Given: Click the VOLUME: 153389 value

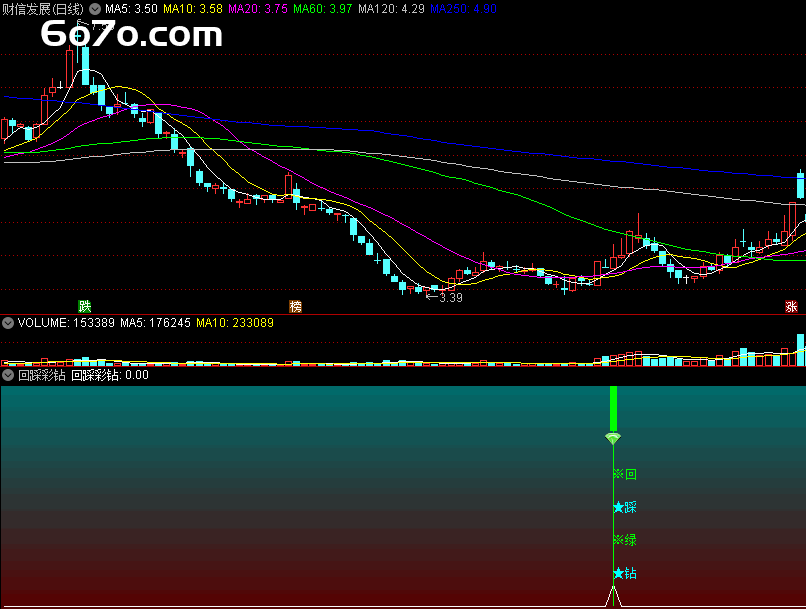Looking at the screenshot, I should [x=66, y=323].
